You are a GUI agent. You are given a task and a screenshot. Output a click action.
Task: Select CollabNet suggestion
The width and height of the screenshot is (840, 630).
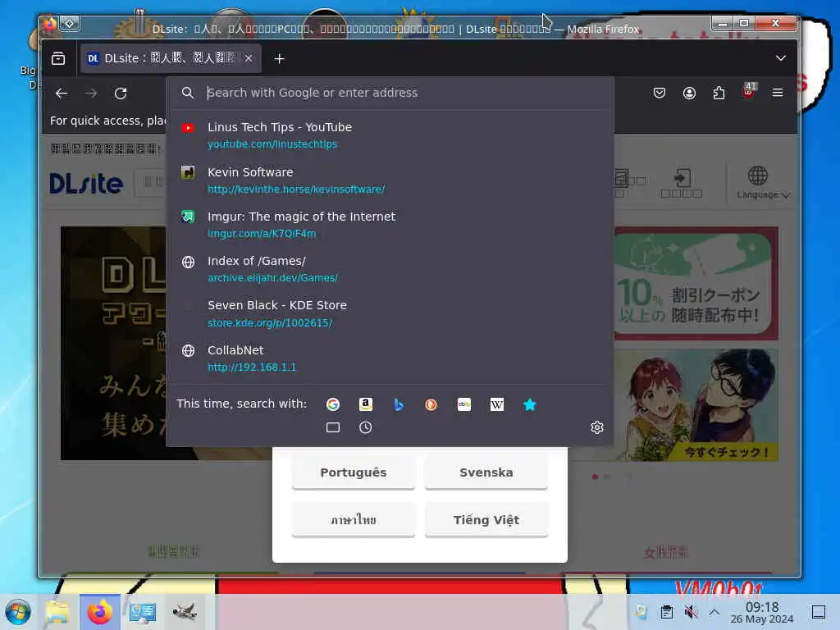391,358
